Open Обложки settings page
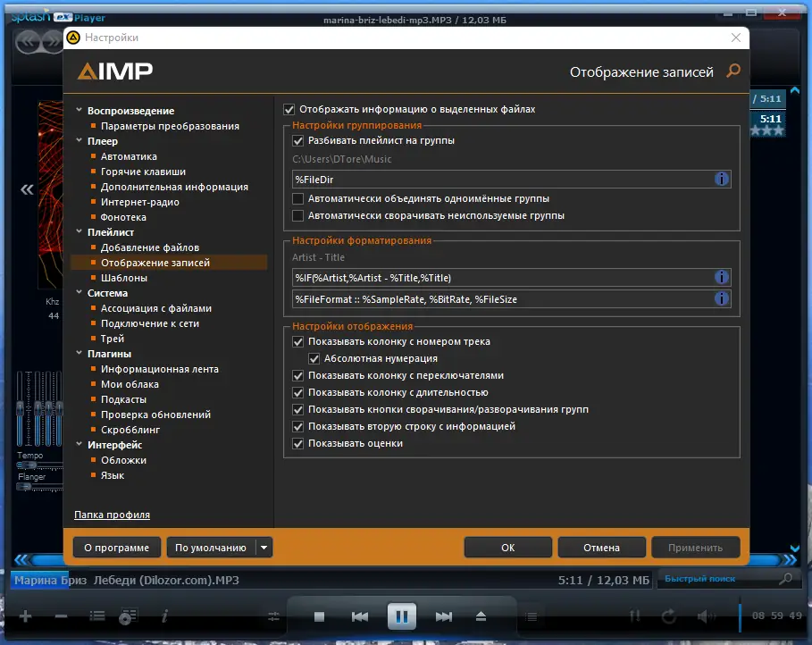The image size is (812, 645). pos(123,460)
